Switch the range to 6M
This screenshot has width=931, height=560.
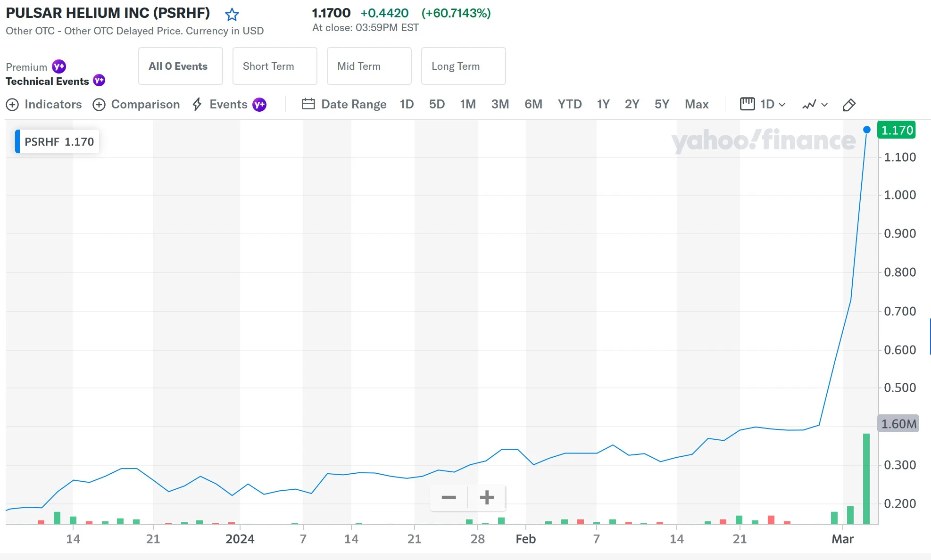click(533, 104)
